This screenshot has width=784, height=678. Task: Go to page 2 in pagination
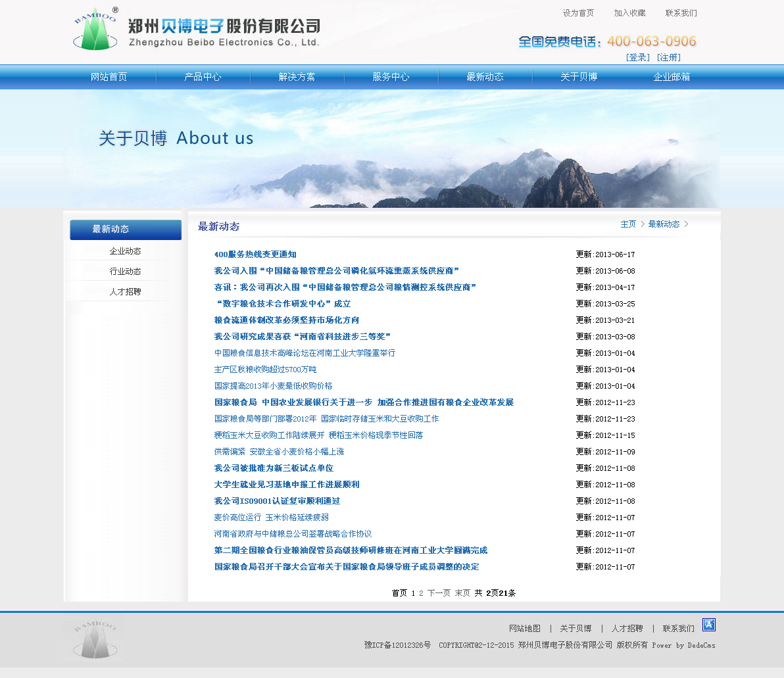422,593
